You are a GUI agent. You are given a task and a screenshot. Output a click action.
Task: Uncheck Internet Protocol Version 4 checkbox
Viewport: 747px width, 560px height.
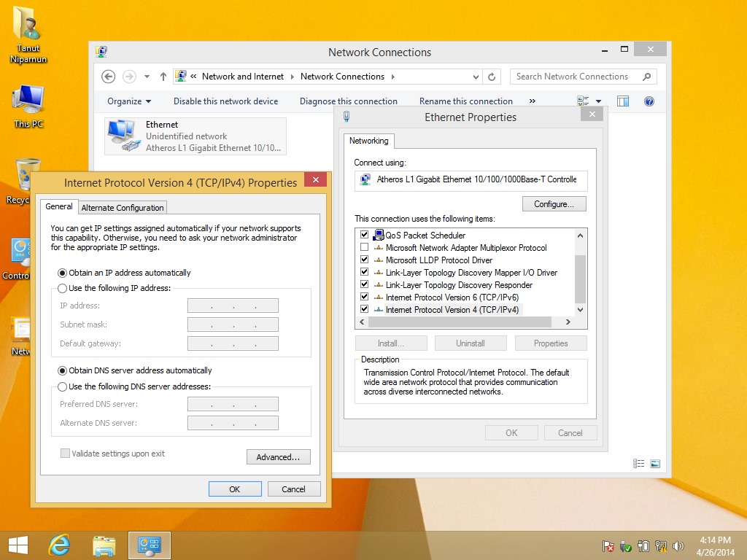[x=365, y=309]
